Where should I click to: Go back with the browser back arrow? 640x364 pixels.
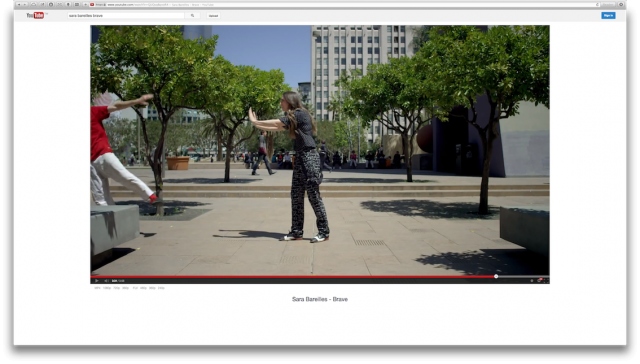(x=19, y=4)
